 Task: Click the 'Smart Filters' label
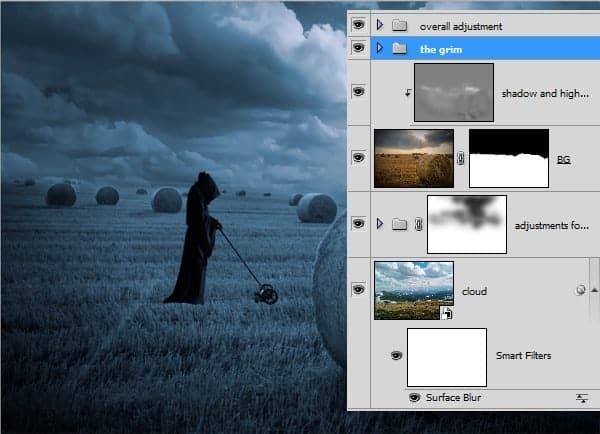point(523,356)
